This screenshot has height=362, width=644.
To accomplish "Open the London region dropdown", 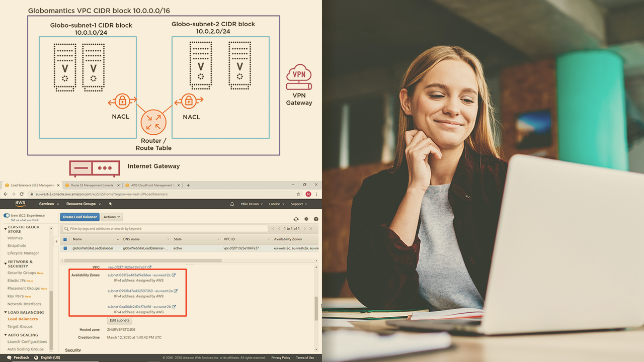I will 276,204.
